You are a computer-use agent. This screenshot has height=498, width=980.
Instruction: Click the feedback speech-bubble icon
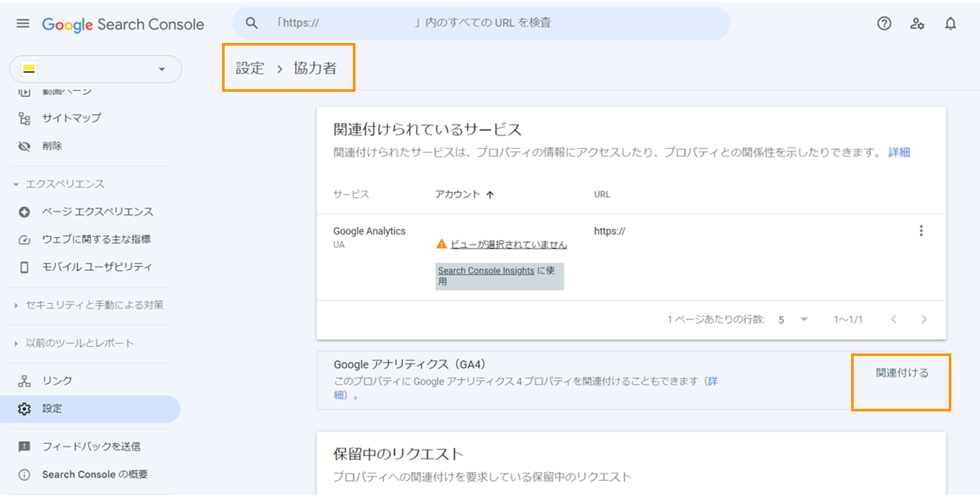pyautogui.click(x=25, y=447)
